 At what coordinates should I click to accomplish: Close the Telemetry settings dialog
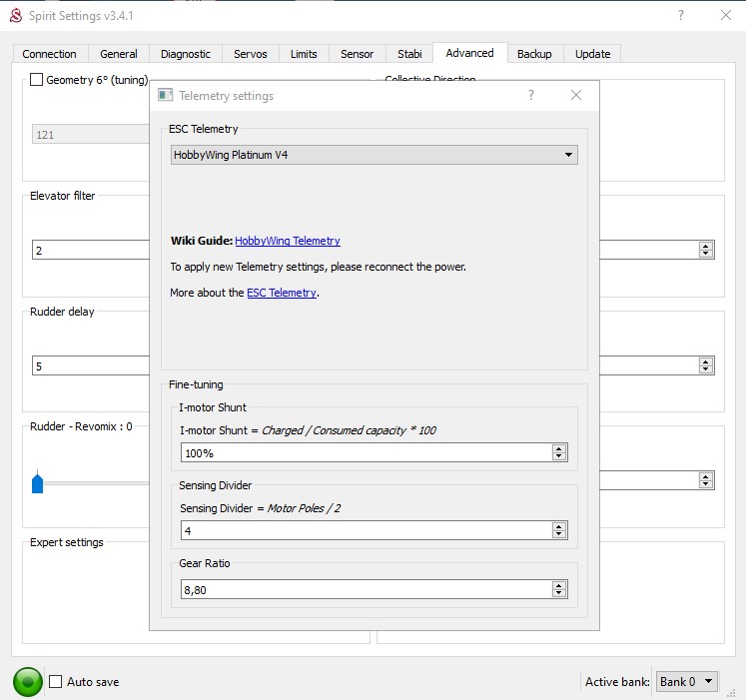pyautogui.click(x=575, y=96)
